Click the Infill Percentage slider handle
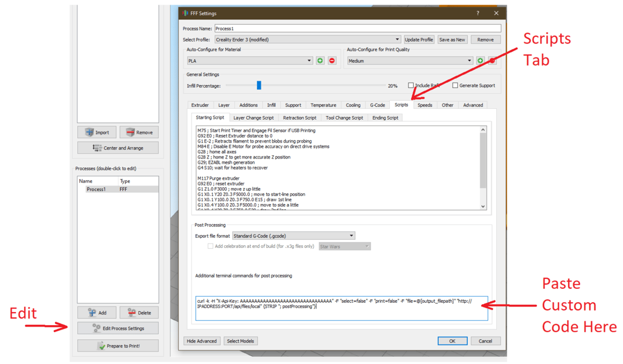623x364 pixels. point(259,86)
